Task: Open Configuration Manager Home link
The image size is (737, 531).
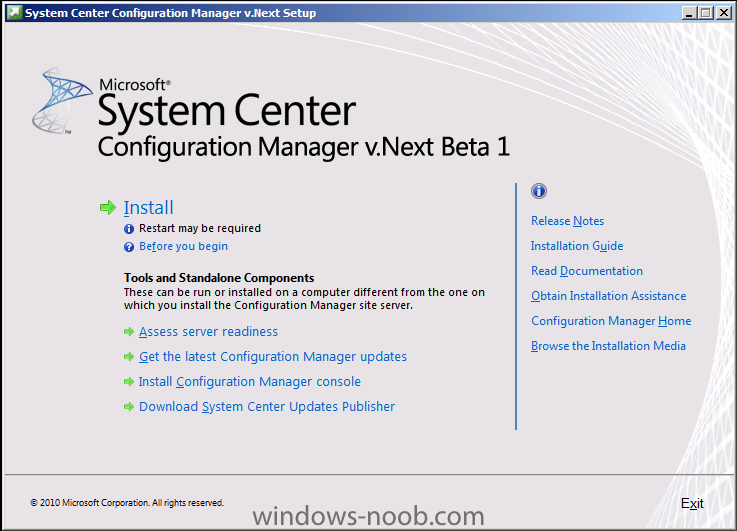Action: (611, 321)
